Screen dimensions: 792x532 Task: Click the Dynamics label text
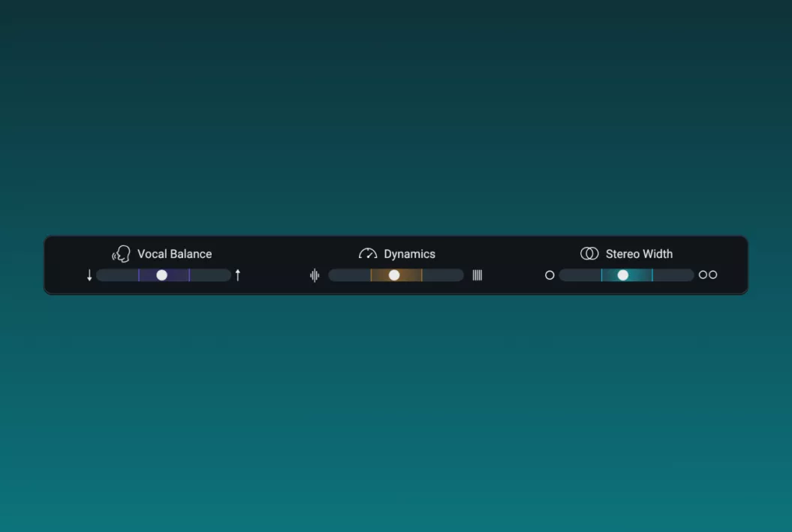[409, 254]
